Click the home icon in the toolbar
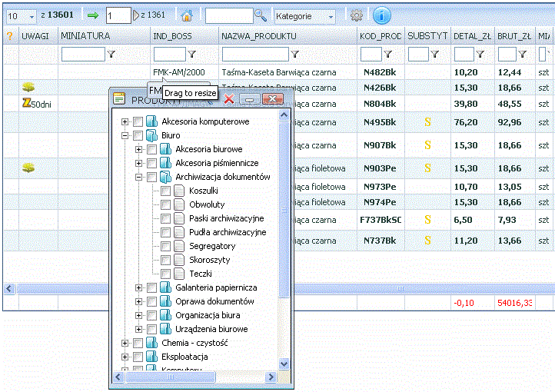The image size is (555, 392). click(x=187, y=15)
